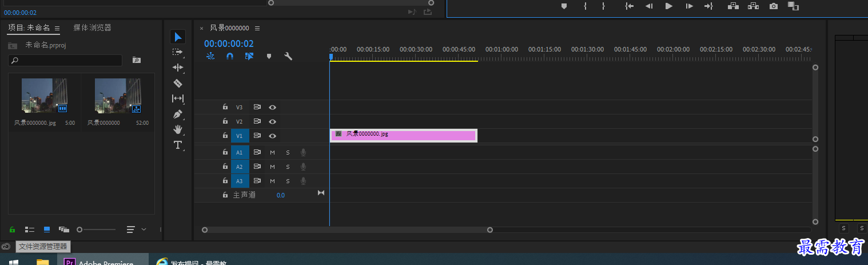Click Mark Out bracket button
The height and width of the screenshot is (265, 868).
pyautogui.click(x=603, y=6)
